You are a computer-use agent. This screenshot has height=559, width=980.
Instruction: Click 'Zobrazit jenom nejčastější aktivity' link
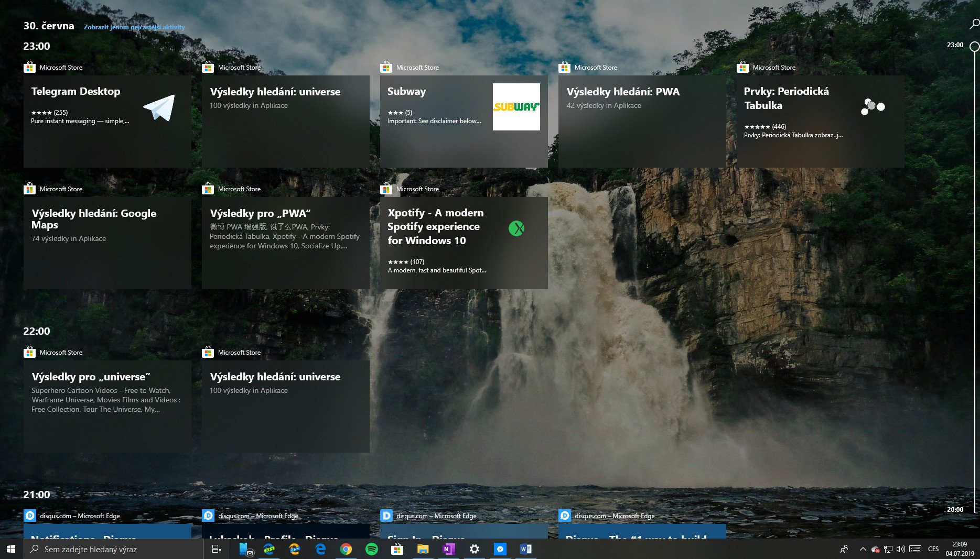click(x=134, y=27)
